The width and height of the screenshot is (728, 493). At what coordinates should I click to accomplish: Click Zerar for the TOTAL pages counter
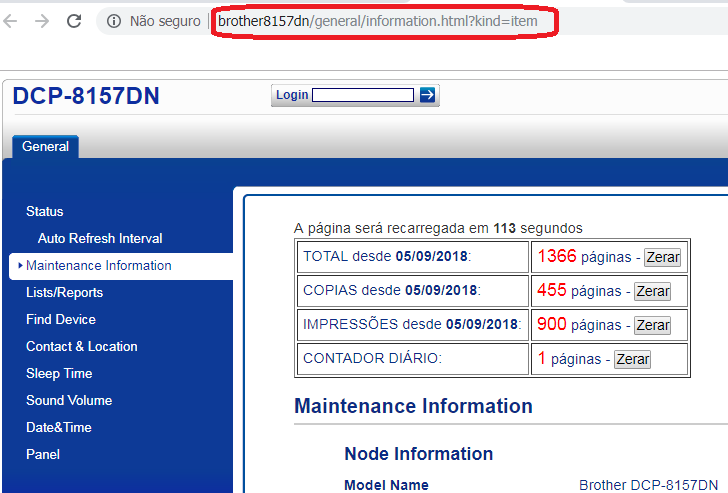click(663, 257)
